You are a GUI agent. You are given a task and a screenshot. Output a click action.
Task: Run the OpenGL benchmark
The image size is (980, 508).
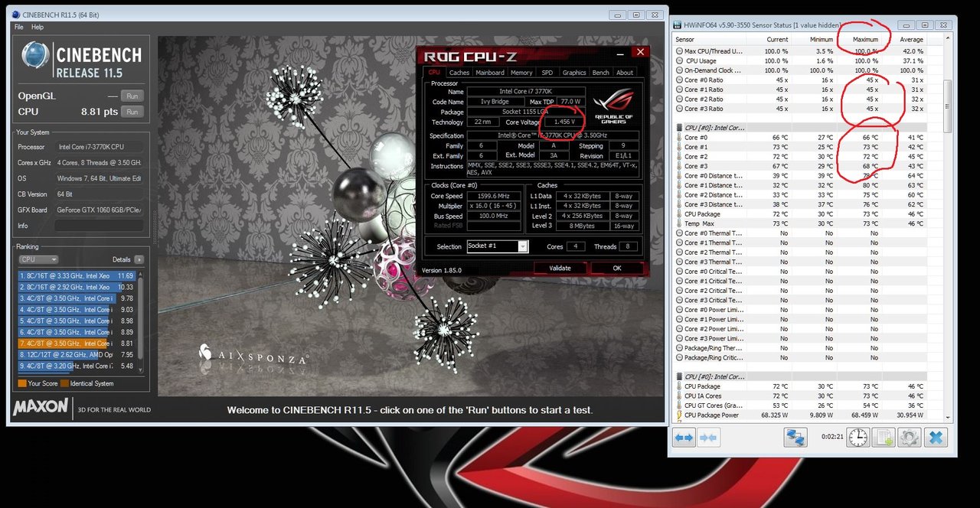coord(132,96)
